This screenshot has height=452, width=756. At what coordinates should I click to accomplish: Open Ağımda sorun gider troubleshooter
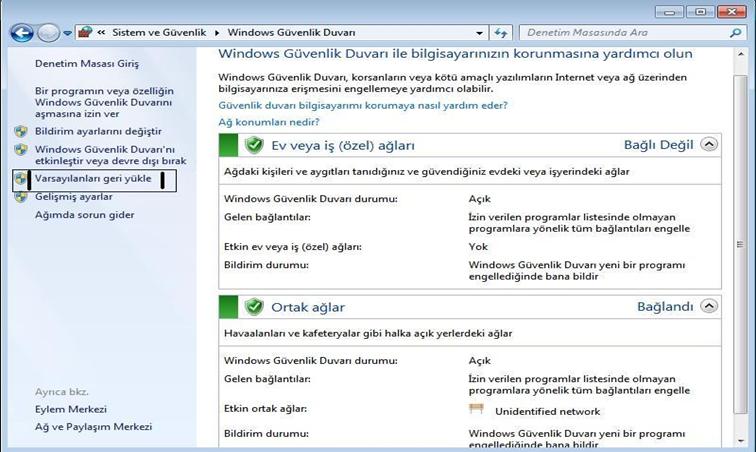click(84, 215)
